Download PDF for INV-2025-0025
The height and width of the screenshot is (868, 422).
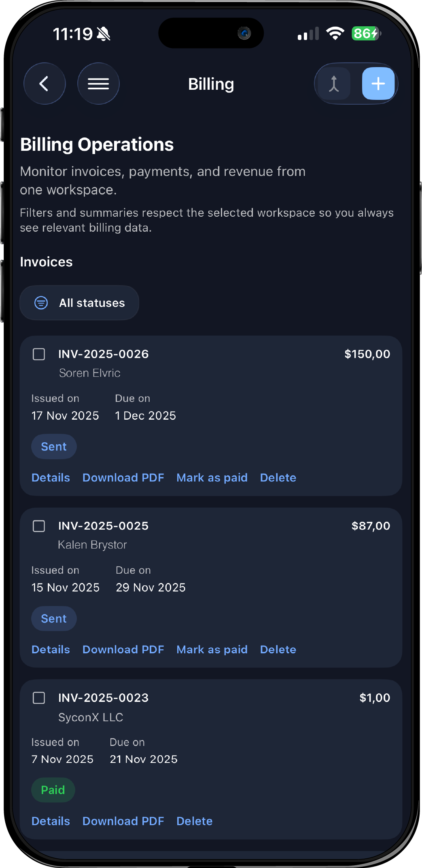click(123, 650)
